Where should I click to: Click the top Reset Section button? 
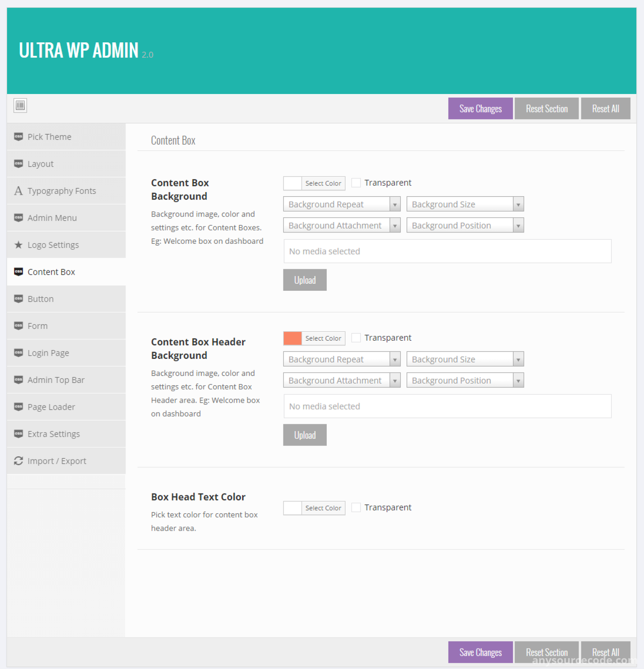pyautogui.click(x=547, y=109)
